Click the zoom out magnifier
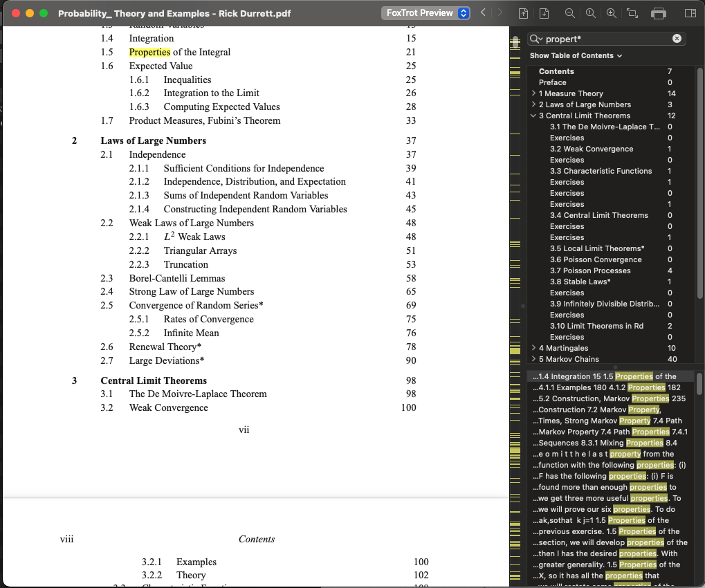 click(x=569, y=13)
